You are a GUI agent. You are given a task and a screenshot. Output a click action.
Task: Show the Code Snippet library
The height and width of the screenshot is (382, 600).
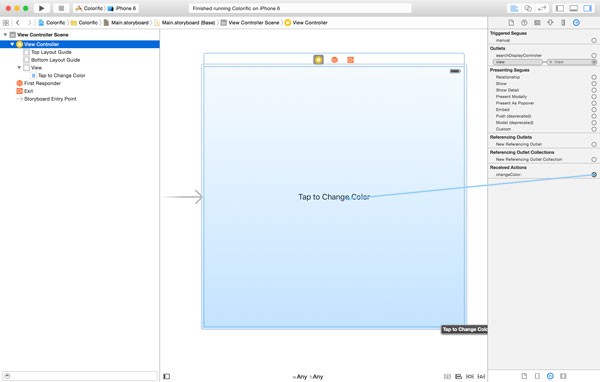tap(537, 376)
